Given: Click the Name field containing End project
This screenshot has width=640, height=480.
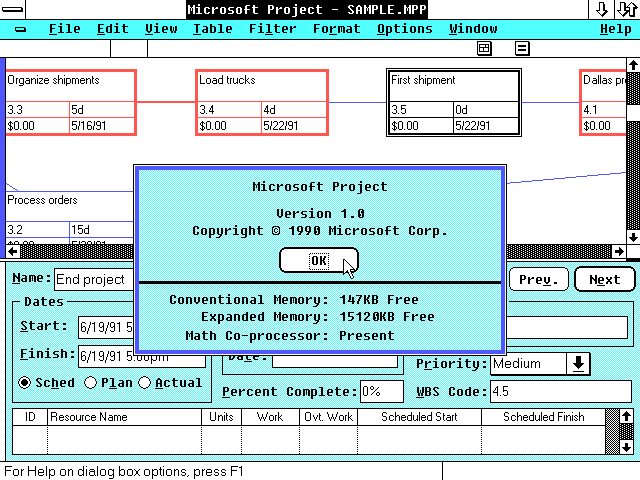Looking at the screenshot, I should pyautogui.click(x=94, y=280).
